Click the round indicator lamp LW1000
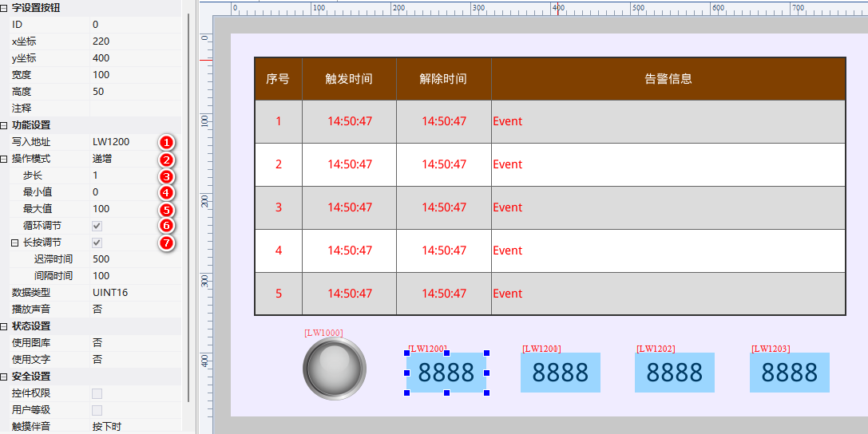Screen dimensions: 868x434 (x=334, y=369)
